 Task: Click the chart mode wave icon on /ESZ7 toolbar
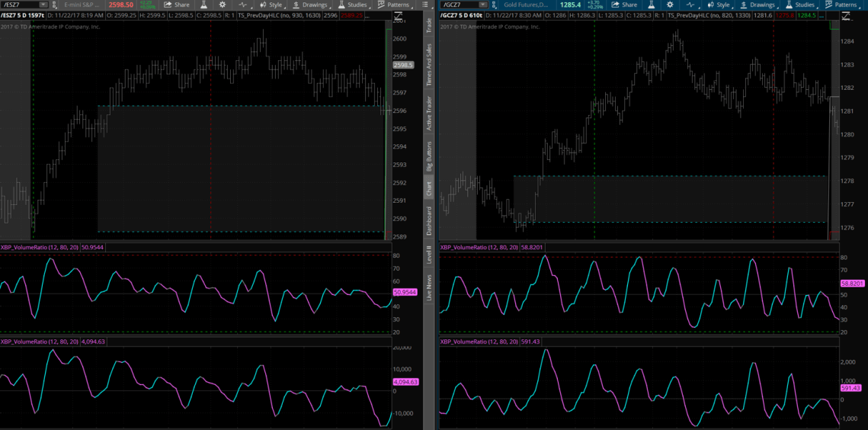242,5
